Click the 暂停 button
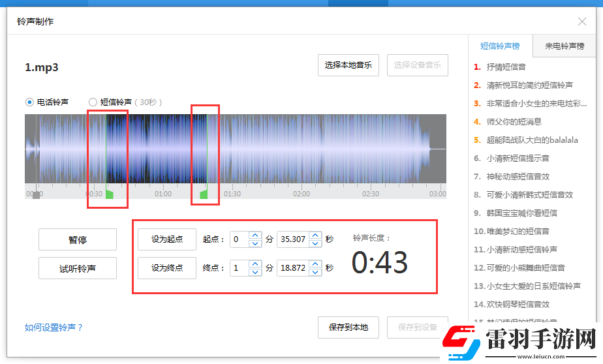This screenshot has height=364, width=603. tap(78, 240)
